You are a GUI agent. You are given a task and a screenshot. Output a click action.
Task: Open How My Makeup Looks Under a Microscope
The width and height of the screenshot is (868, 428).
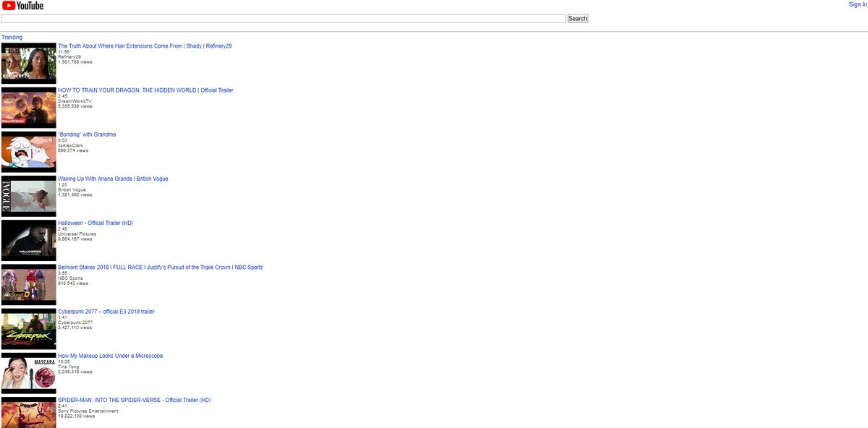point(111,355)
